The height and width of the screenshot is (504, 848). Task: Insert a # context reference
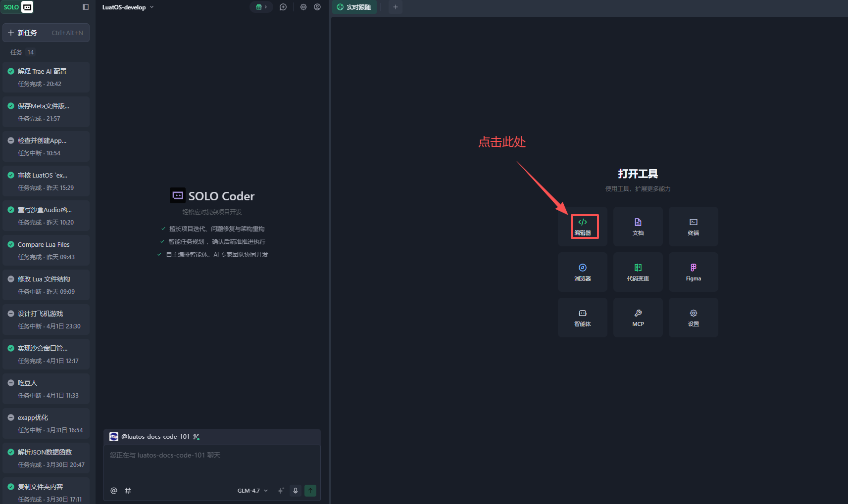(128, 491)
